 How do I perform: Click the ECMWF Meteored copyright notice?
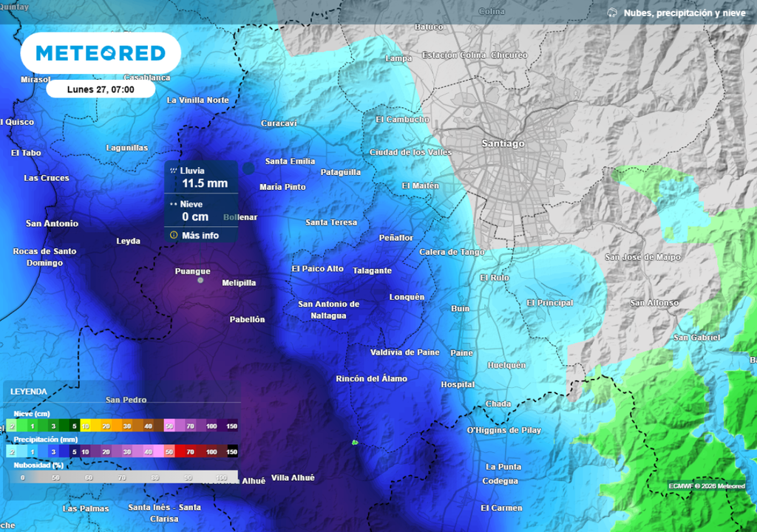click(707, 486)
